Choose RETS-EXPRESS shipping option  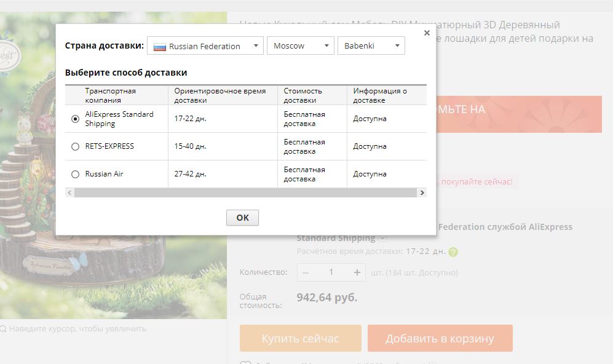point(76,146)
